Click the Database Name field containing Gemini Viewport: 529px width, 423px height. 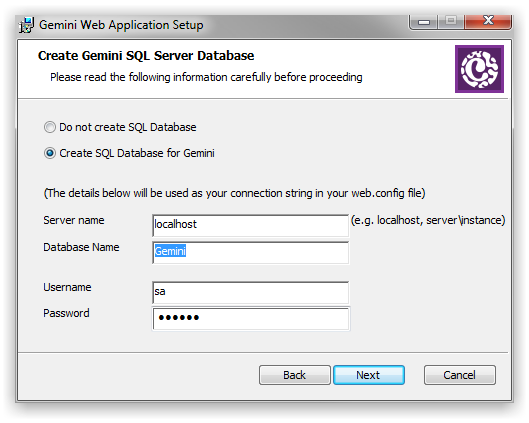(250, 252)
